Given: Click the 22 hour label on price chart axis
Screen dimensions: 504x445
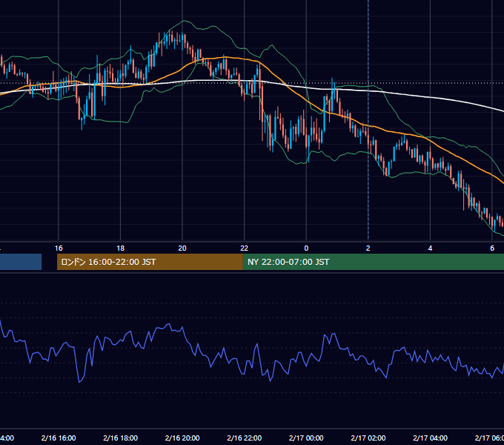Looking at the screenshot, I should (x=245, y=248).
